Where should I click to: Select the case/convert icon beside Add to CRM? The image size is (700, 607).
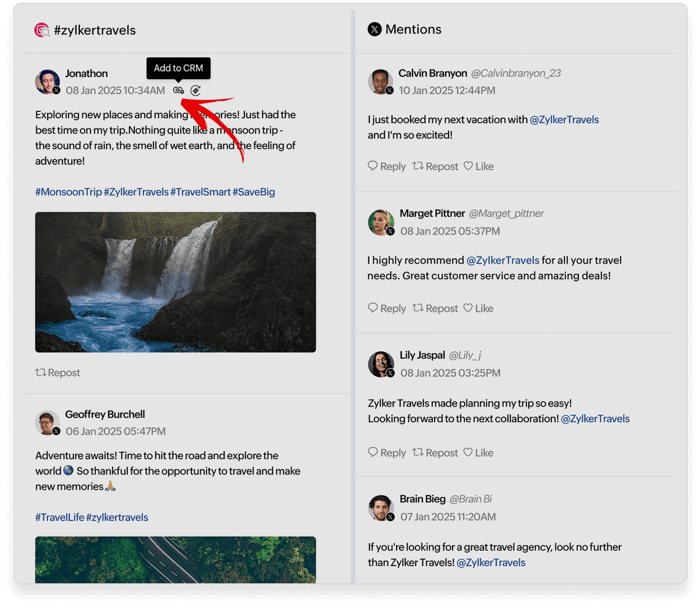point(195,90)
